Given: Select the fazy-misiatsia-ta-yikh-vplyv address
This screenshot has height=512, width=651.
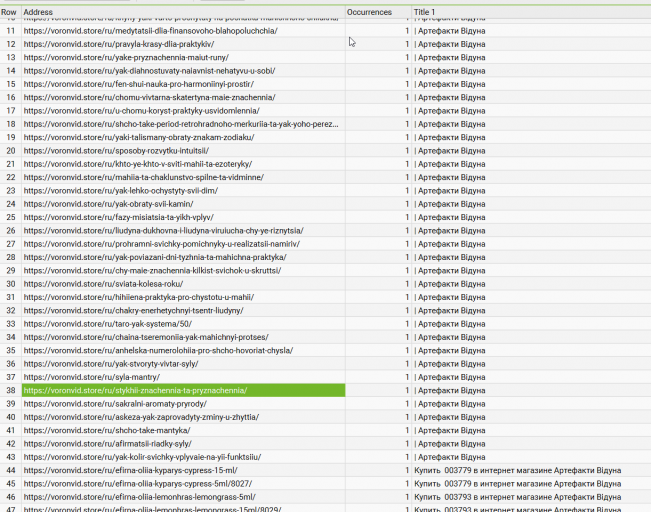Looking at the screenshot, I should pos(118,217).
